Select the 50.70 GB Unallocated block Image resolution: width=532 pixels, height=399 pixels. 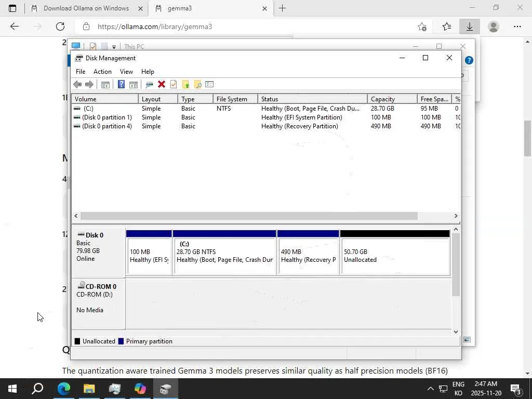tap(395, 253)
